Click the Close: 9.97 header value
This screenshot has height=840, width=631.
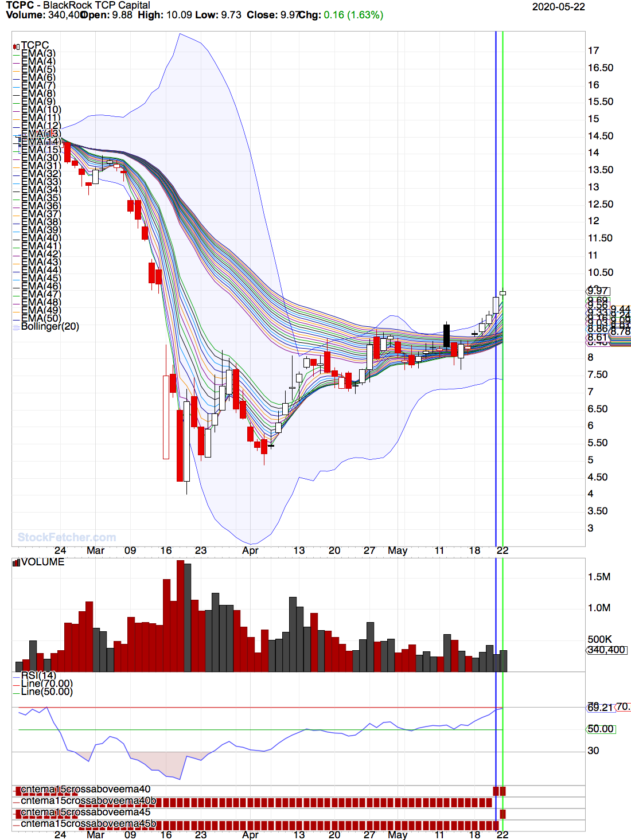272,15
